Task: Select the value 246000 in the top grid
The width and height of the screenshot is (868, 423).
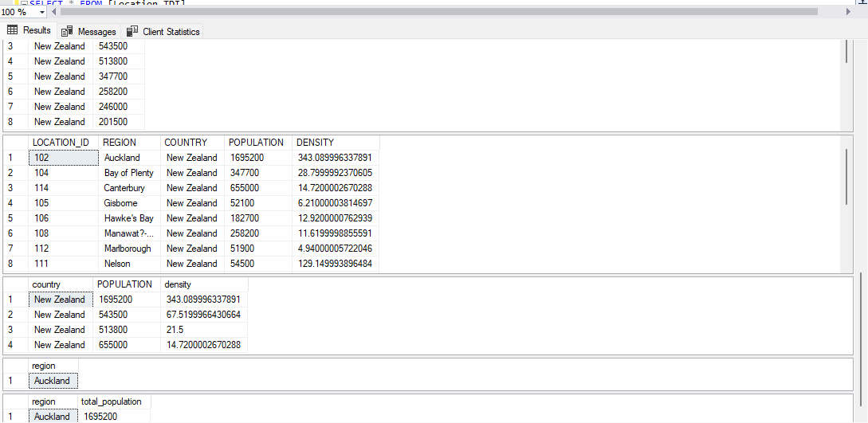Action: 119,107
